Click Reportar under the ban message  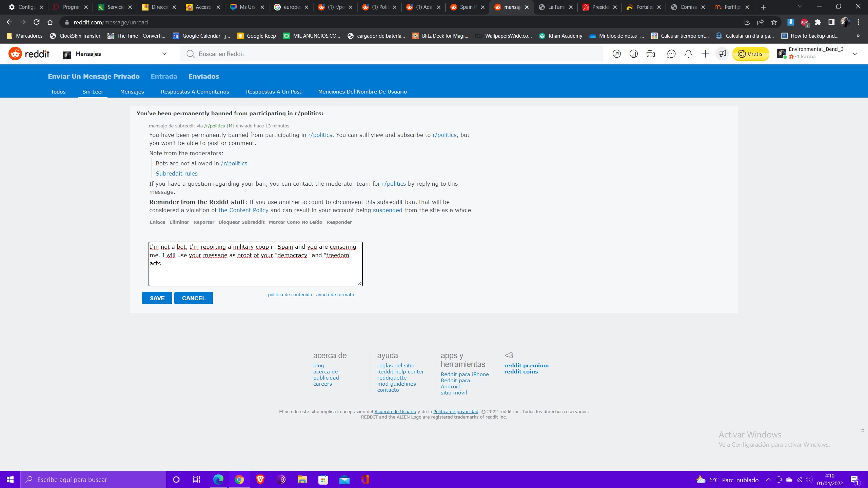click(204, 222)
